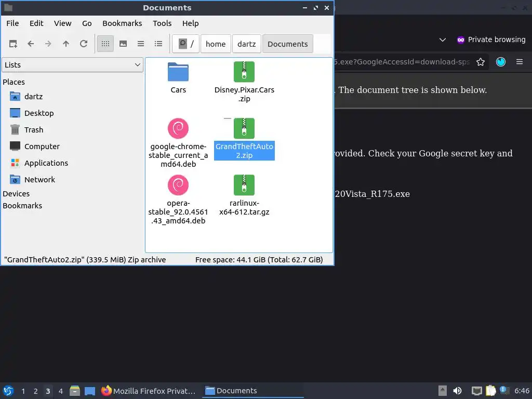Click the Private browsing indicator
Viewport: 532px width, 399px height.
click(x=491, y=39)
